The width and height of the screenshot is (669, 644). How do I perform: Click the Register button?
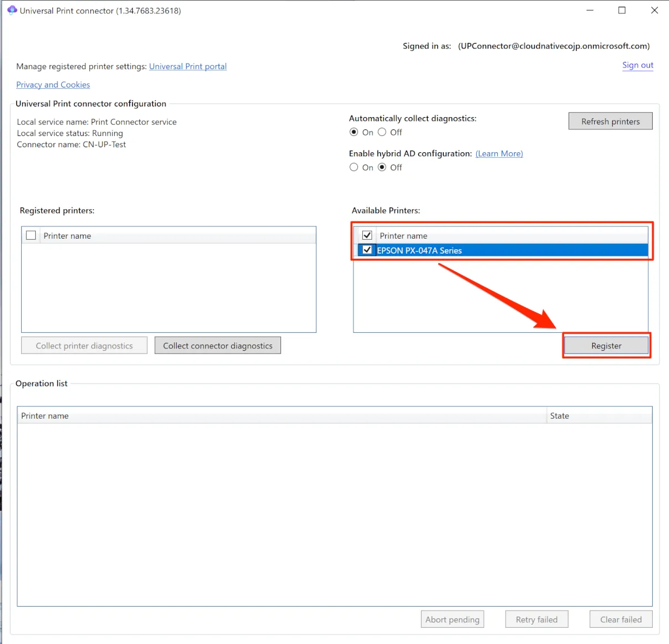[607, 346]
